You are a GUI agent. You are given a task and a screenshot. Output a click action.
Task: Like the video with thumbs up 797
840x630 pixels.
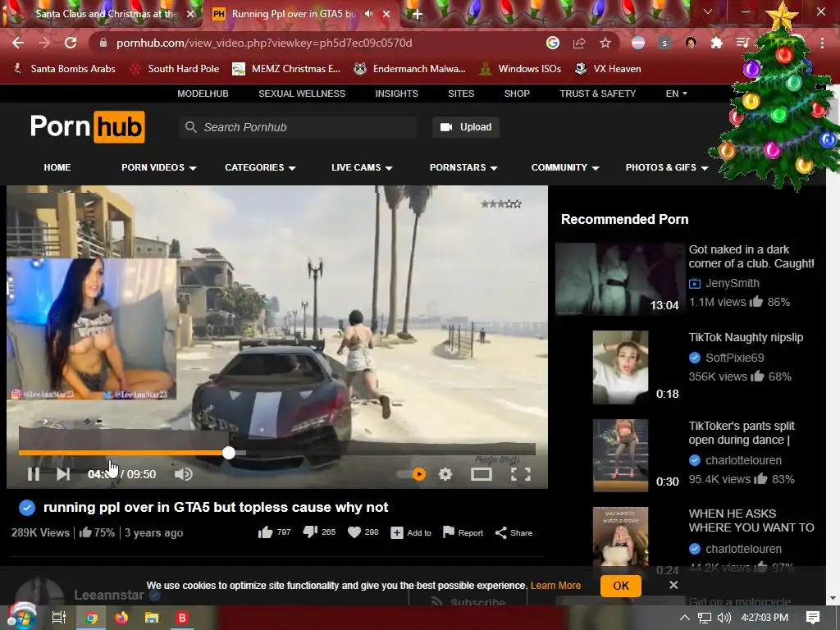(x=274, y=532)
